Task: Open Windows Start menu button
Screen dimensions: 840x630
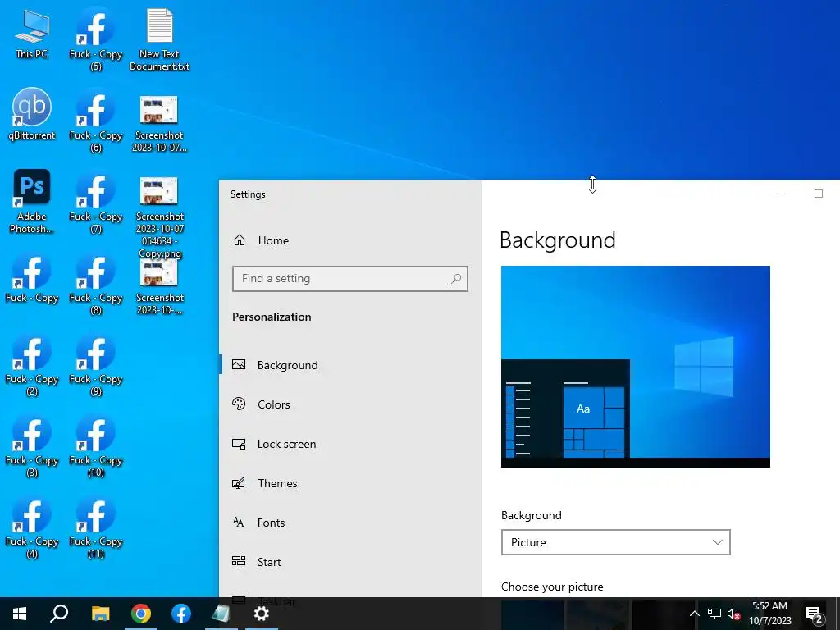Action: (x=20, y=614)
